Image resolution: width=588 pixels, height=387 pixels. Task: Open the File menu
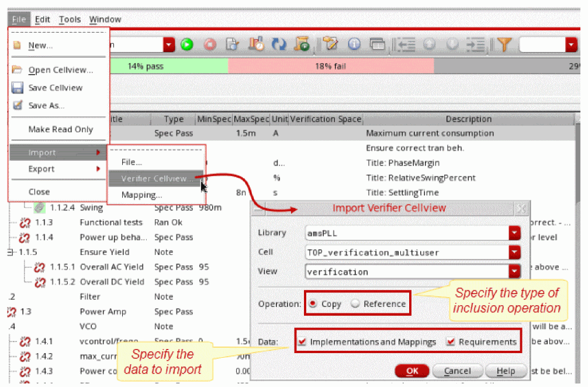coord(19,19)
